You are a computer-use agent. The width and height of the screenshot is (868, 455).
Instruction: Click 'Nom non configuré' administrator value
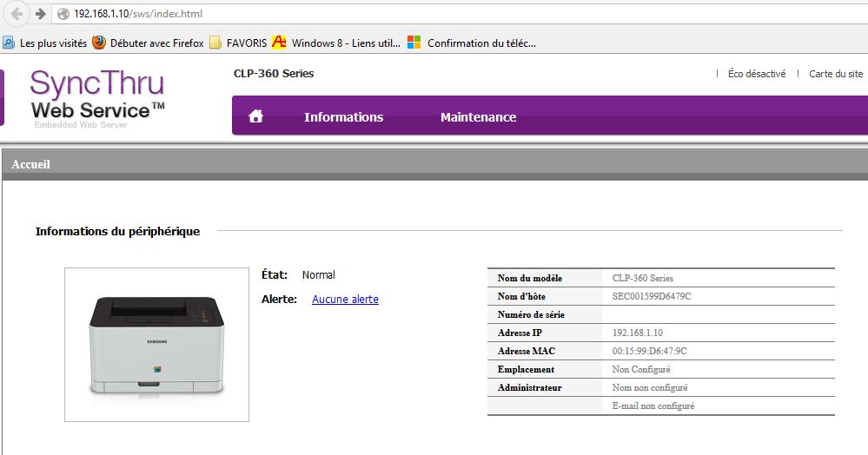point(650,387)
